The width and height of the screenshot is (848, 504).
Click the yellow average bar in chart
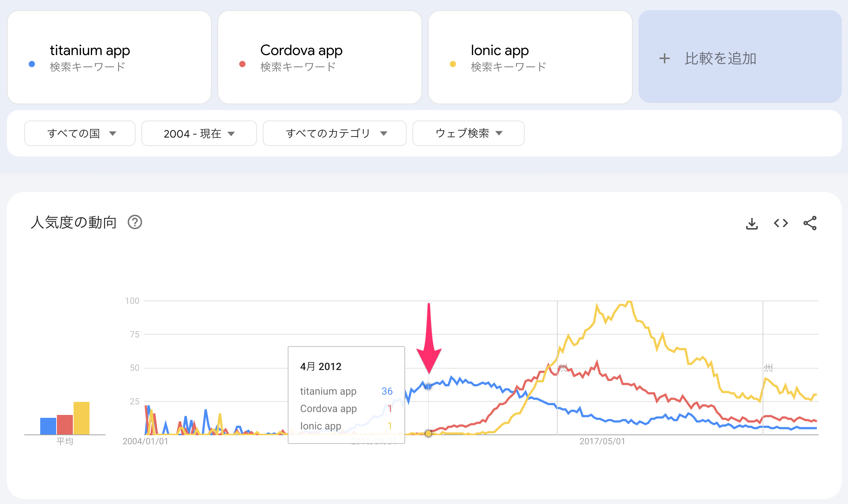pyautogui.click(x=82, y=418)
